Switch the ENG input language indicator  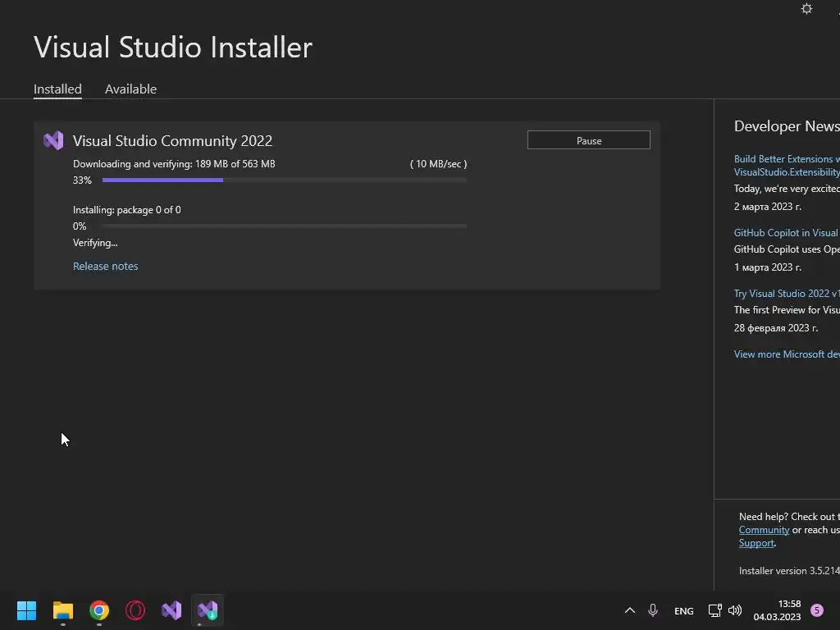[684, 610]
